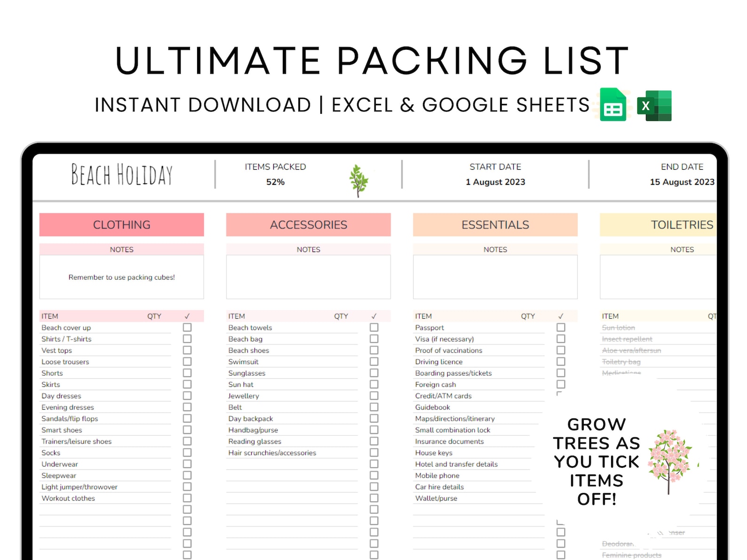747x560 pixels.
Task: Select the crossed-out Sun lotion item
Action: 618,328
